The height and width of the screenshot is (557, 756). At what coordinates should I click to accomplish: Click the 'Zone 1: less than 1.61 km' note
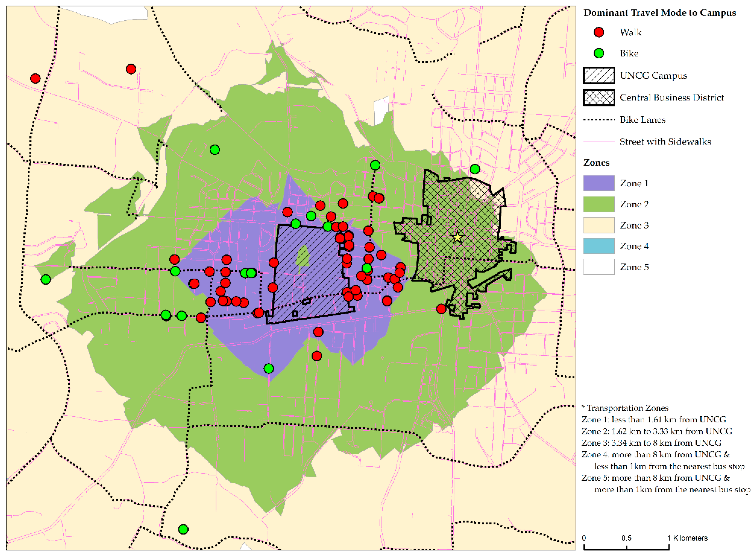pyautogui.click(x=654, y=419)
